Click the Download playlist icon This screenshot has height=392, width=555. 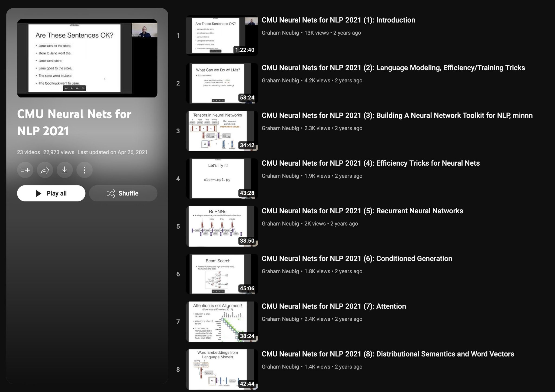[x=65, y=170]
